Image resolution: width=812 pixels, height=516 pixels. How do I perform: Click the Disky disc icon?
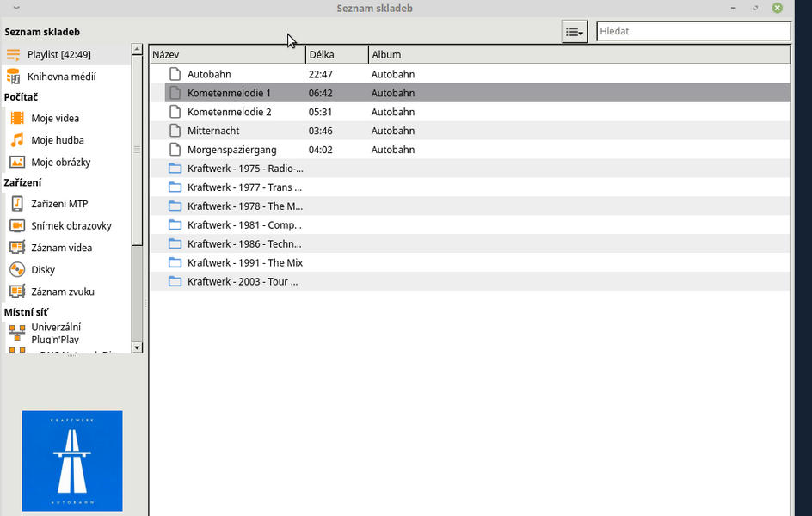point(17,270)
